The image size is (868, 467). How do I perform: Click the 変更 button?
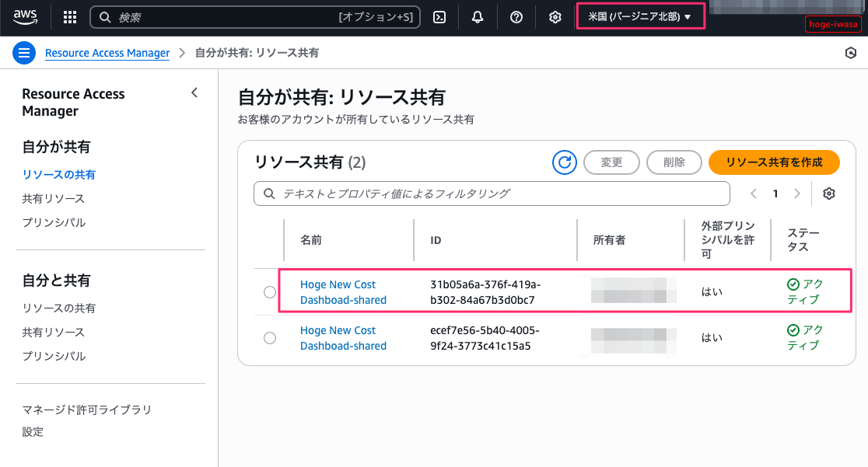coord(611,162)
